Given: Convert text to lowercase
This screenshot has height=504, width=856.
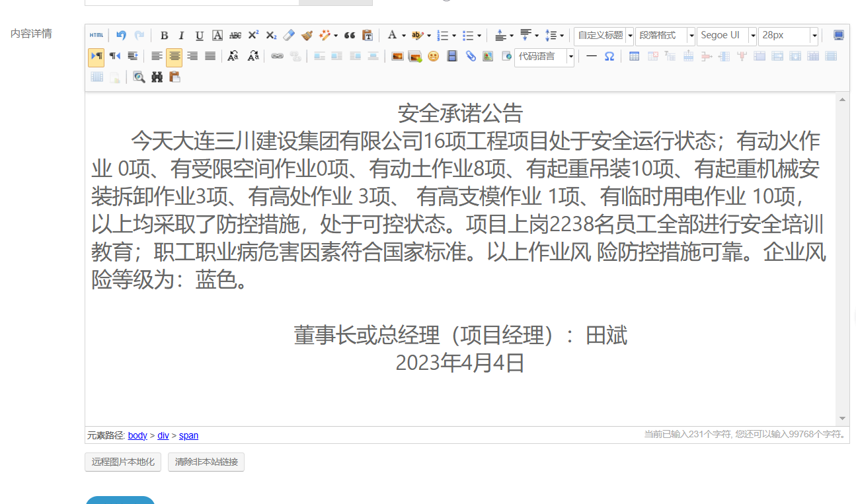Looking at the screenshot, I should pos(253,56).
